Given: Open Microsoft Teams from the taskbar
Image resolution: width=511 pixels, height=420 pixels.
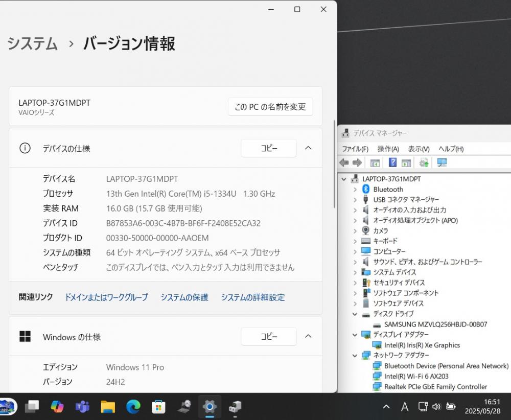Looking at the screenshot, I should click(82, 406).
